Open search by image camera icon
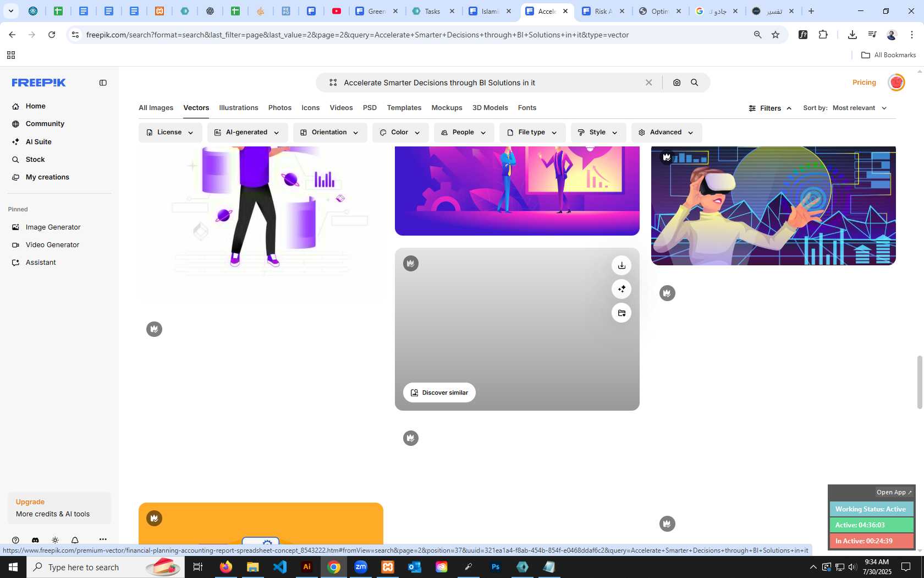 tap(676, 83)
